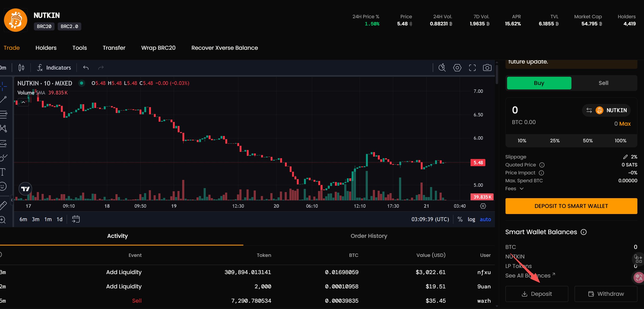Select the 50% amount option
Viewport: 644px width, 309px height.
tap(588, 141)
